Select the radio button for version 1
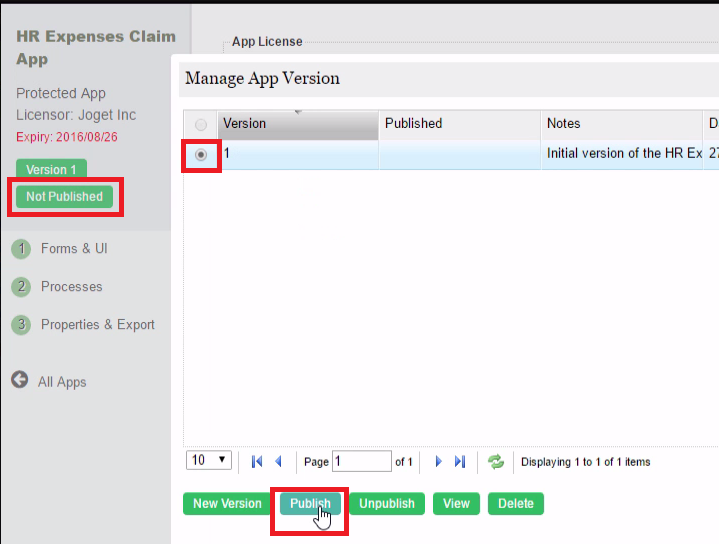719x544 pixels. (x=201, y=155)
